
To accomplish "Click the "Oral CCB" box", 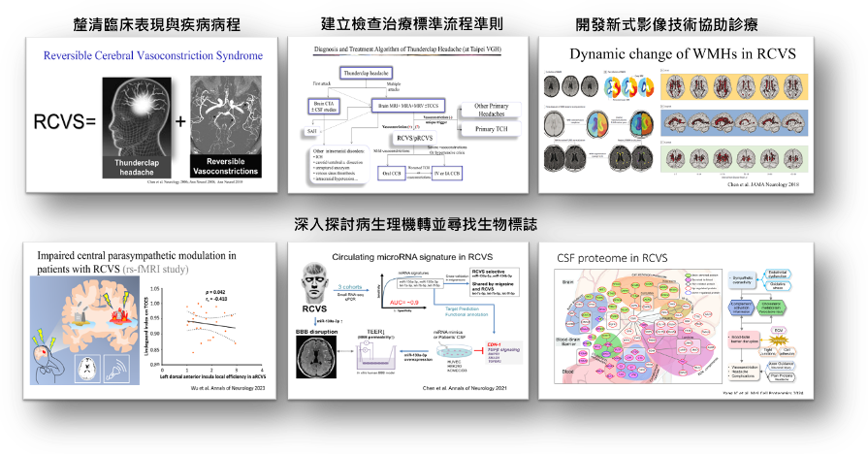I will coord(392,174).
